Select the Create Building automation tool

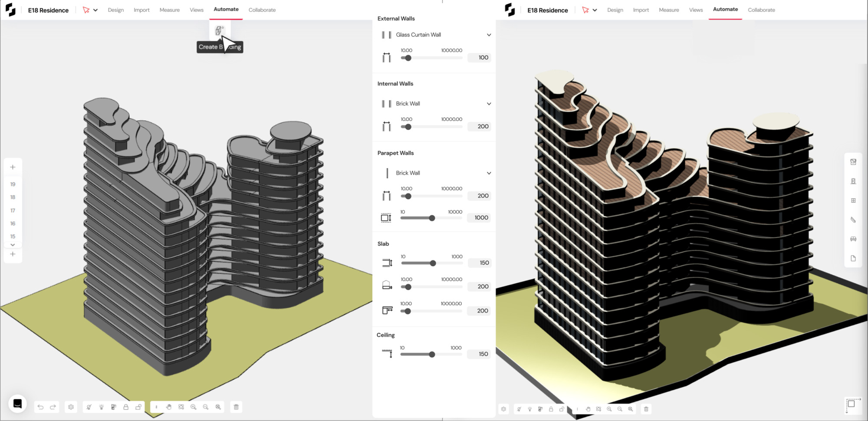(x=219, y=31)
